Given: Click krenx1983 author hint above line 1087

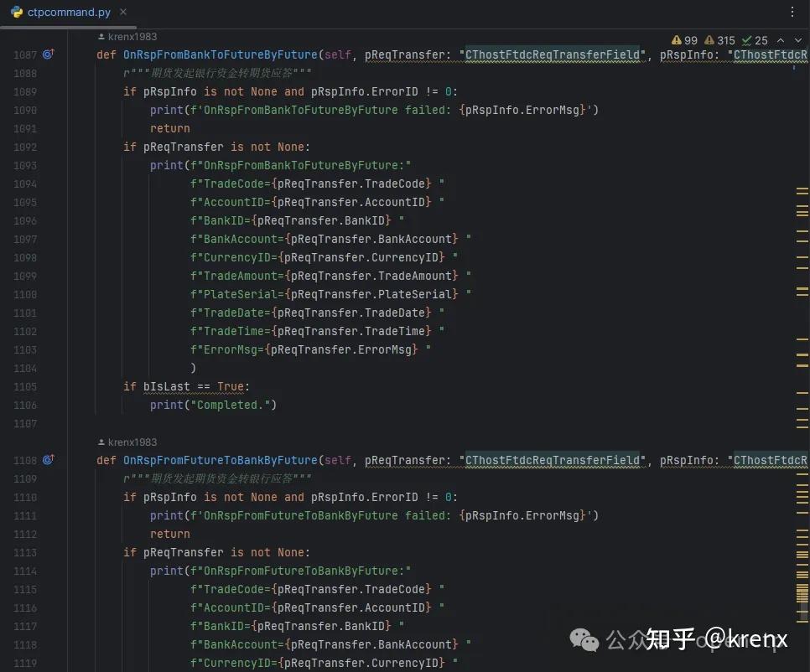Looking at the screenshot, I should click(x=127, y=37).
